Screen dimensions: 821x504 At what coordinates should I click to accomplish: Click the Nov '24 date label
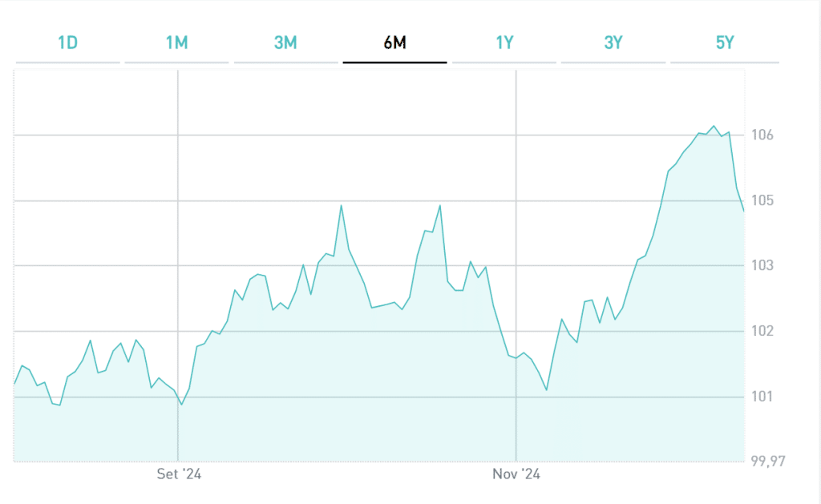(x=517, y=474)
